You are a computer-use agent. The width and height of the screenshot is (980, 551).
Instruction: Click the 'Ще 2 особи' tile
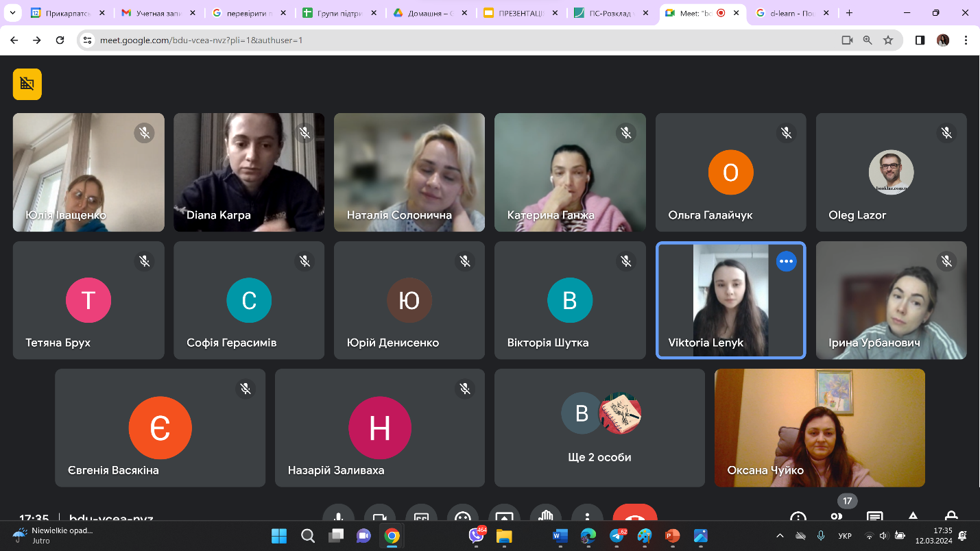coord(599,428)
